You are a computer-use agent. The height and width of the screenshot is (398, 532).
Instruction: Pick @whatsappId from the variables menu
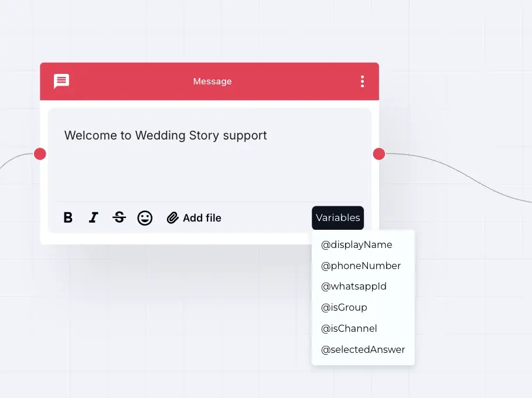[x=353, y=287]
